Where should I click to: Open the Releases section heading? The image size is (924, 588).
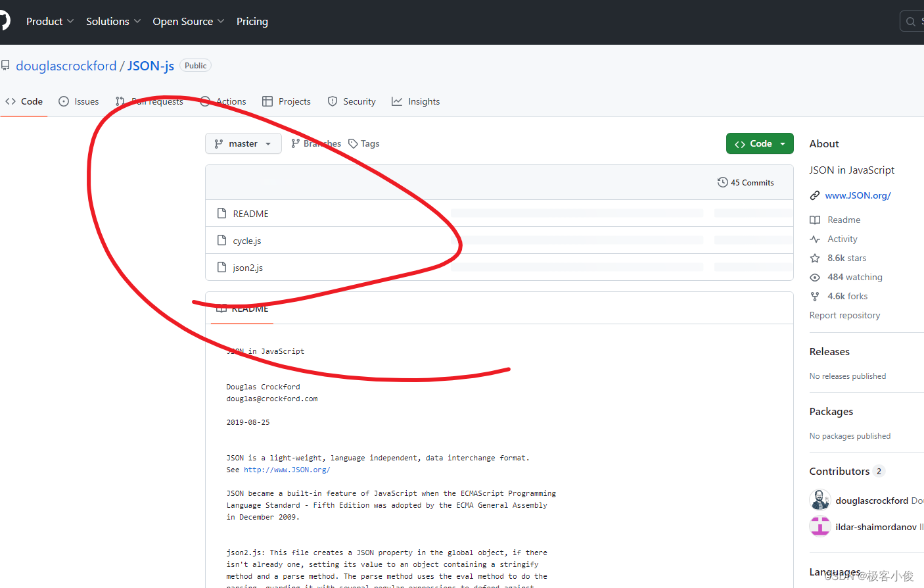tap(829, 352)
